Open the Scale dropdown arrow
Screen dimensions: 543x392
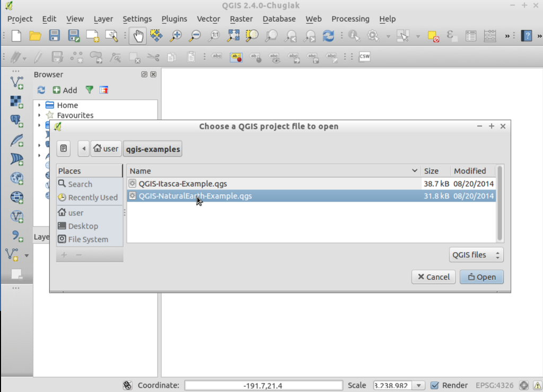tap(419, 386)
